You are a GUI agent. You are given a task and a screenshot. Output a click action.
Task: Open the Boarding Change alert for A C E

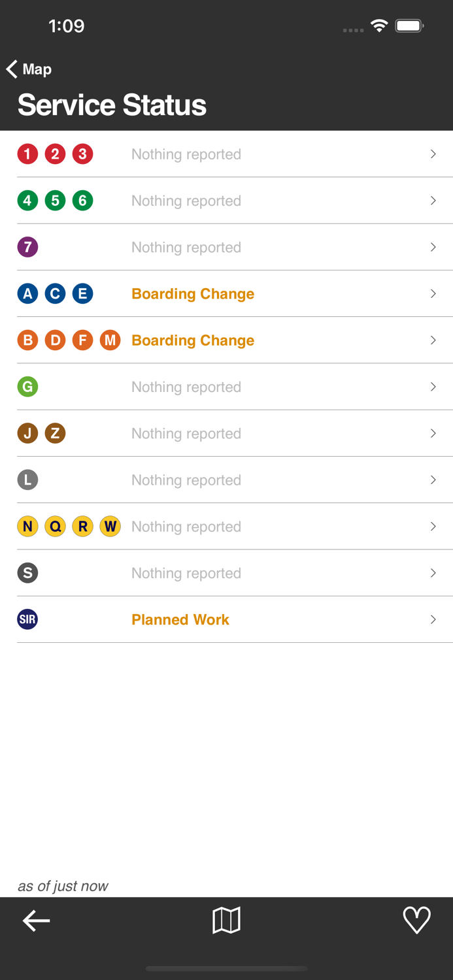pyautogui.click(x=192, y=293)
